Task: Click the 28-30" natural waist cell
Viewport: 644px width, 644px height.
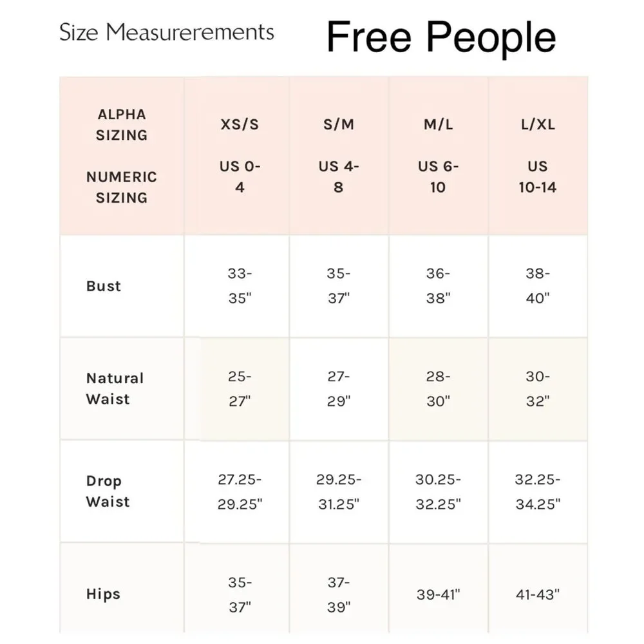Action: point(438,388)
